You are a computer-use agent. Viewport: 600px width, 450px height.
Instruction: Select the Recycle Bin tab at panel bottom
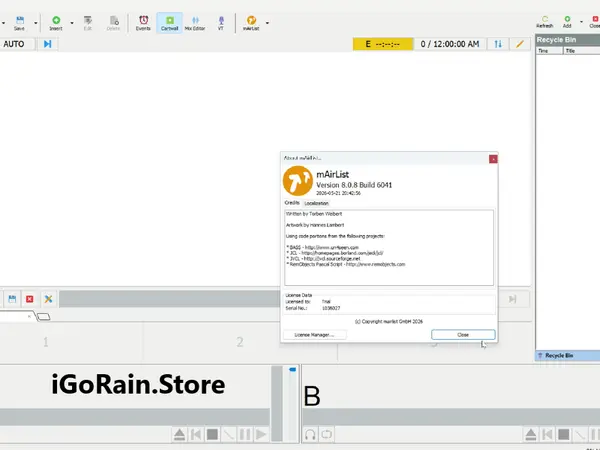coord(567,355)
